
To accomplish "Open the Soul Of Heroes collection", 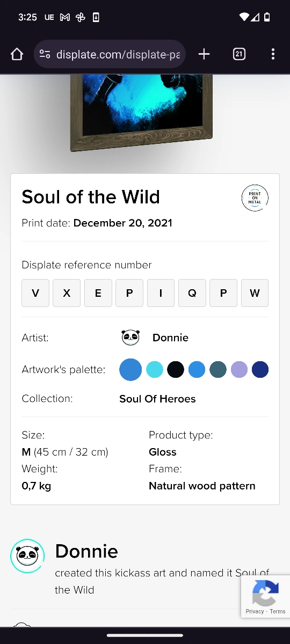I will coord(157,399).
